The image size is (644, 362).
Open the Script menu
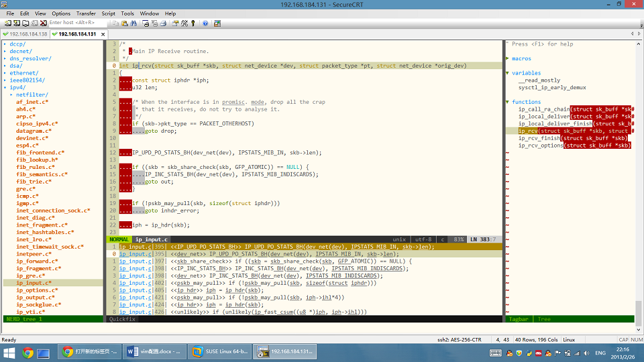109,13
